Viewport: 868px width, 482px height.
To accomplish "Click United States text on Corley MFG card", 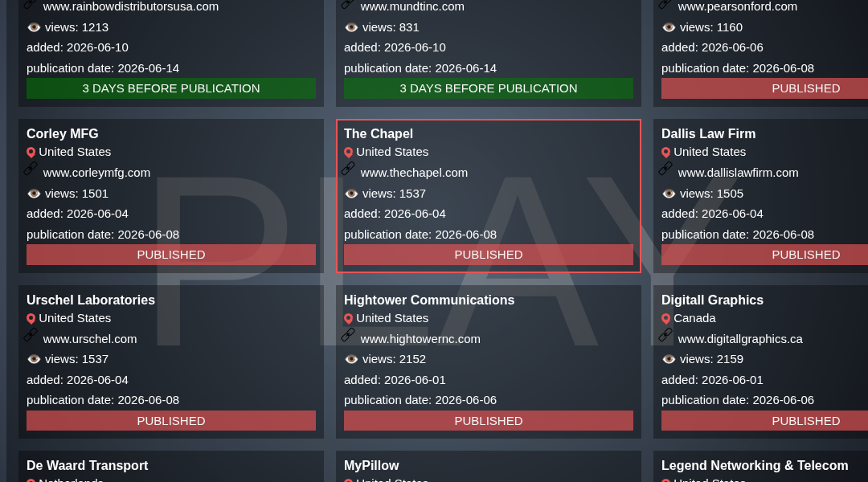I will click(75, 152).
